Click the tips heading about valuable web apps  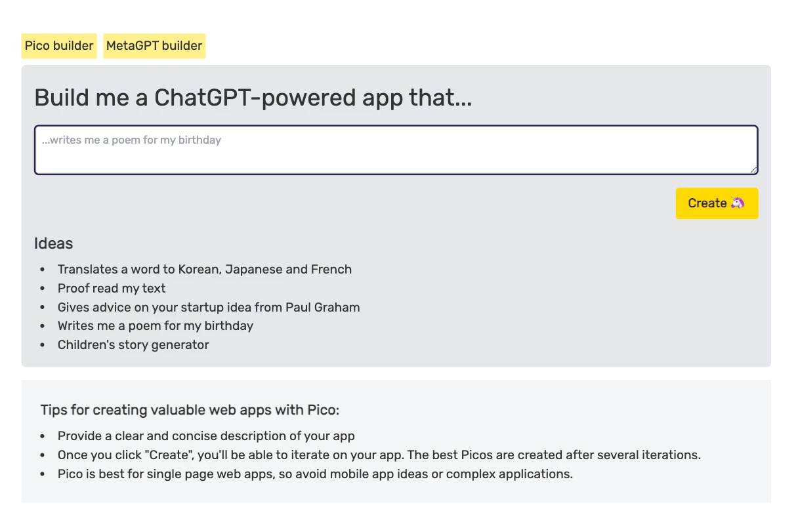(x=189, y=409)
